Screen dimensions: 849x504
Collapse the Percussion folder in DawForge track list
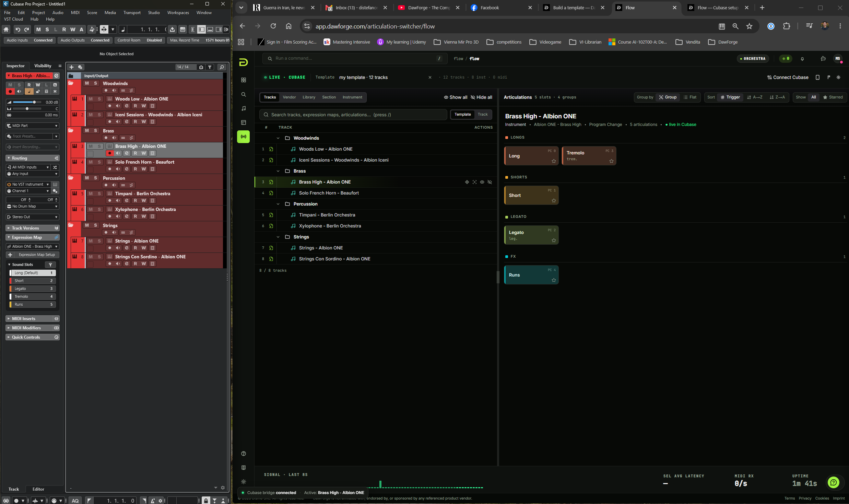278,204
